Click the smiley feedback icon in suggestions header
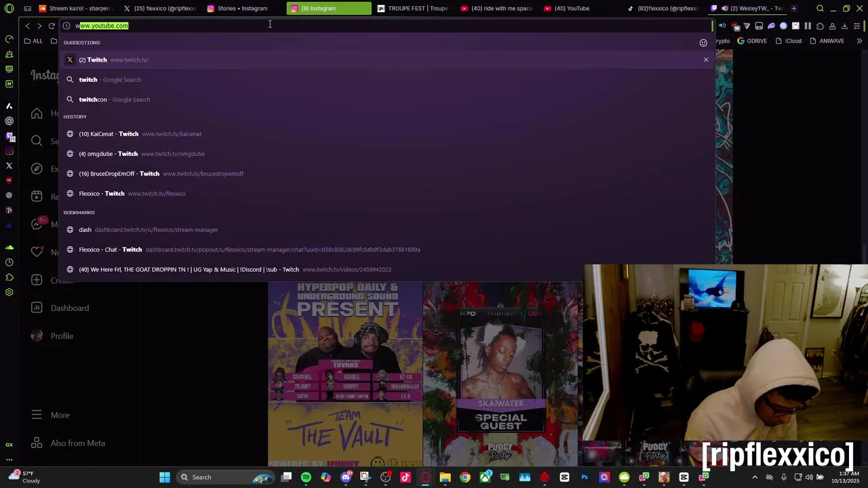Viewport: 868px width, 488px height. click(703, 43)
